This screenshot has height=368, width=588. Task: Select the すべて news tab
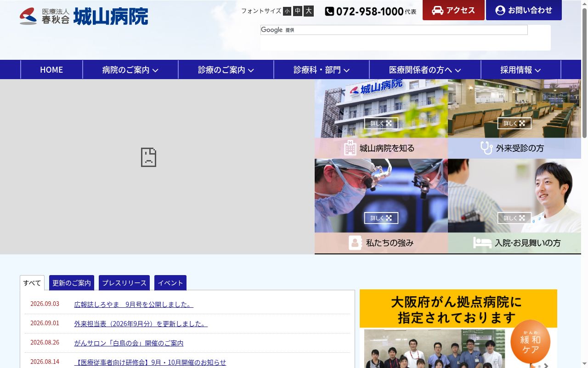tap(32, 283)
